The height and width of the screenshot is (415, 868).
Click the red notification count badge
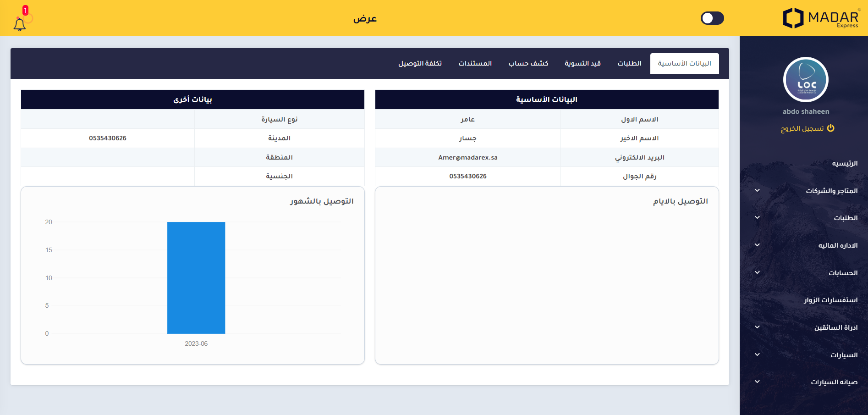[25, 10]
